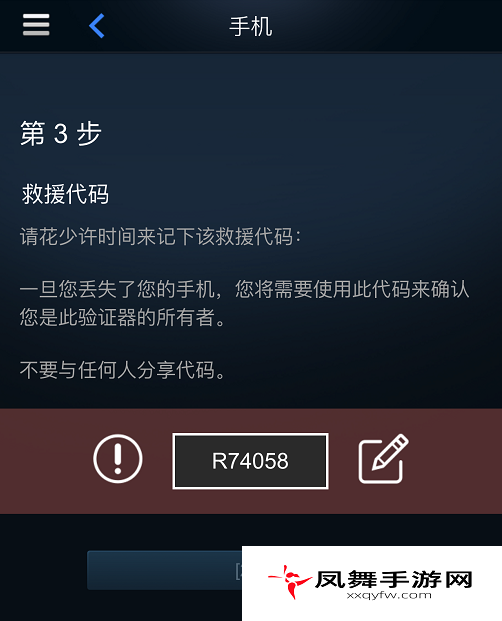
Task: Click the 不要与任何人分享代码 warning text
Action: click(x=122, y=370)
